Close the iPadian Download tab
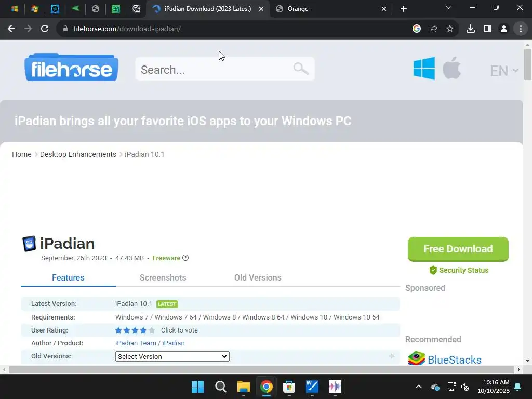 pos(261,9)
